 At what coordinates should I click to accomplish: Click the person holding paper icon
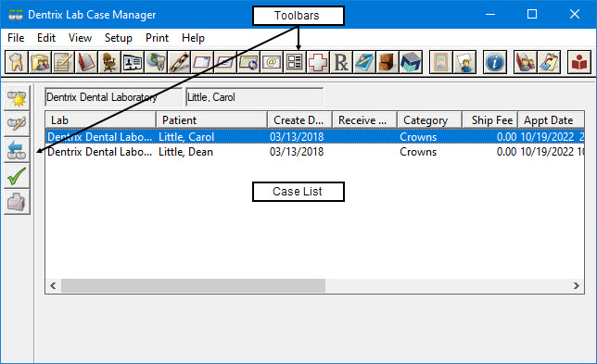[x=464, y=62]
